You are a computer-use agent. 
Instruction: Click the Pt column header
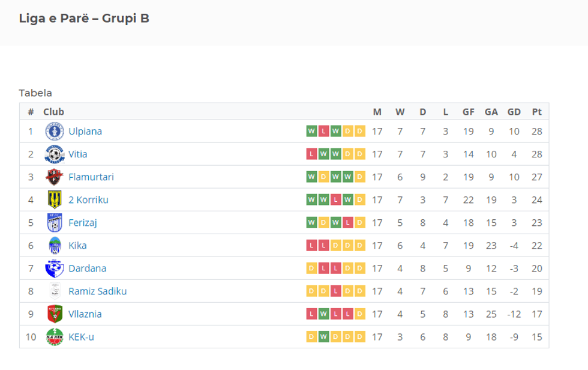[536, 112]
